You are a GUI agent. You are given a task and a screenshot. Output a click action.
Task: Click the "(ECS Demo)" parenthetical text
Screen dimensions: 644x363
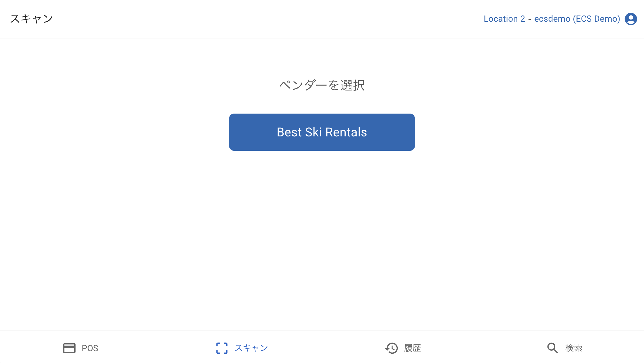(596, 19)
